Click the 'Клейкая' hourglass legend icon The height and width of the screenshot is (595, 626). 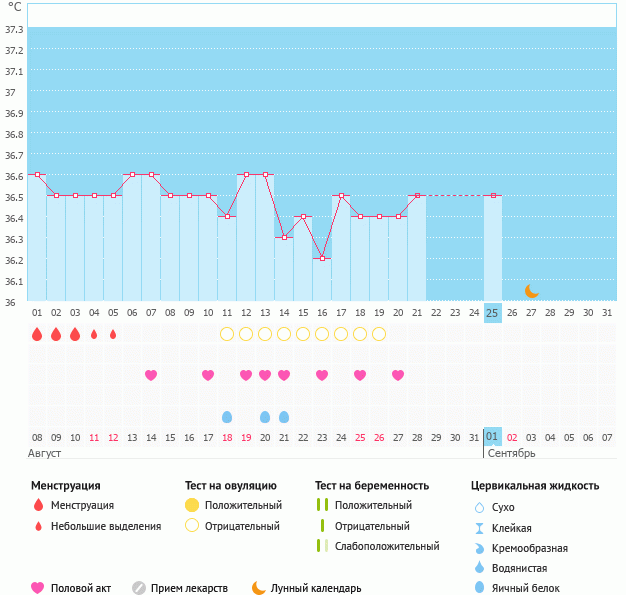pos(479,528)
